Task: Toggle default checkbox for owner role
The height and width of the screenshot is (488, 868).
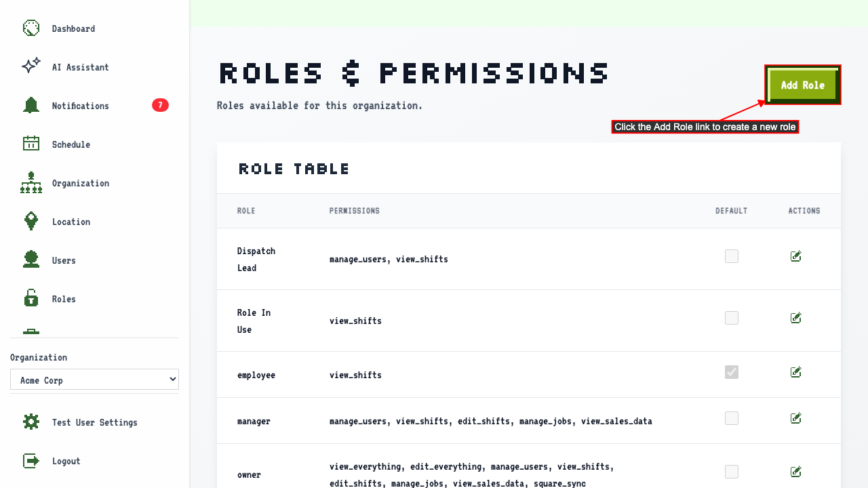Action: pyautogui.click(x=732, y=472)
